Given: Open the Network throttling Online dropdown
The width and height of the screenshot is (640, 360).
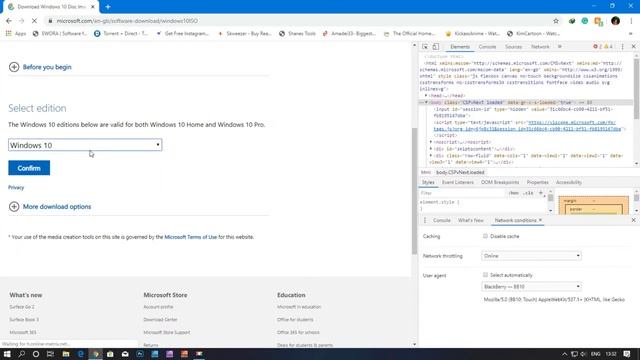Looking at the screenshot, I should click(x=531, y=256).
